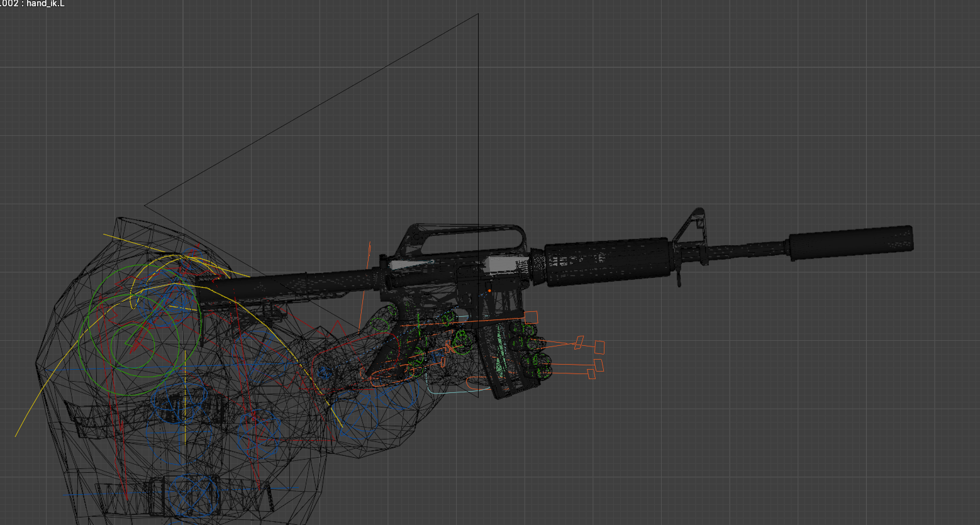Click the "hand_ik.L" overlay text

click(45, 4)
